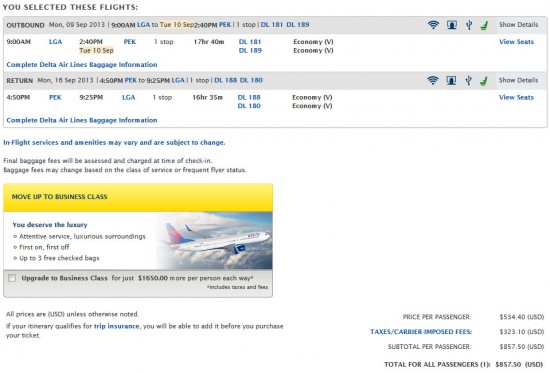The height and width of the screenshot is (373, 550).
Task: Open return Complete Delta Baggage Information link
Action: (82, 120)
